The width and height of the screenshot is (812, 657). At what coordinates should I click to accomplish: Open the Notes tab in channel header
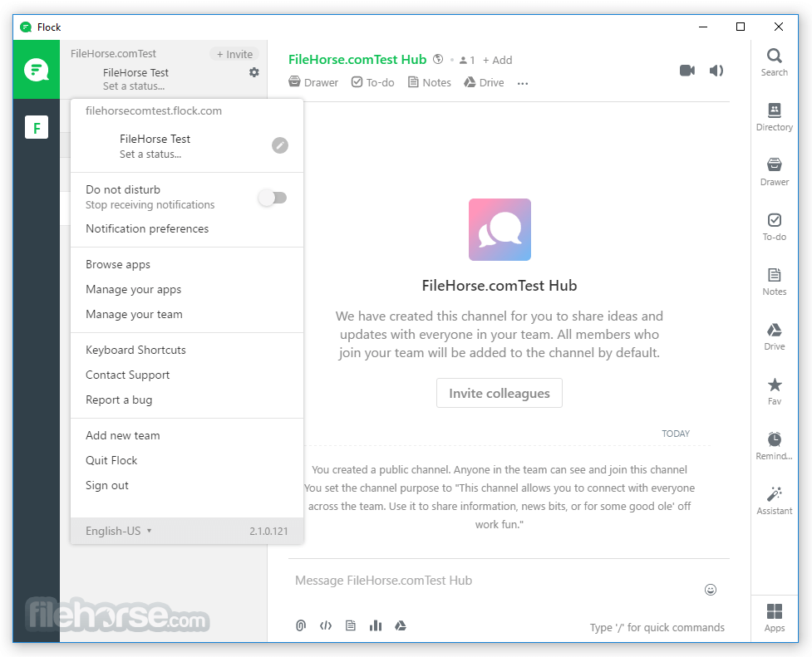430,82
